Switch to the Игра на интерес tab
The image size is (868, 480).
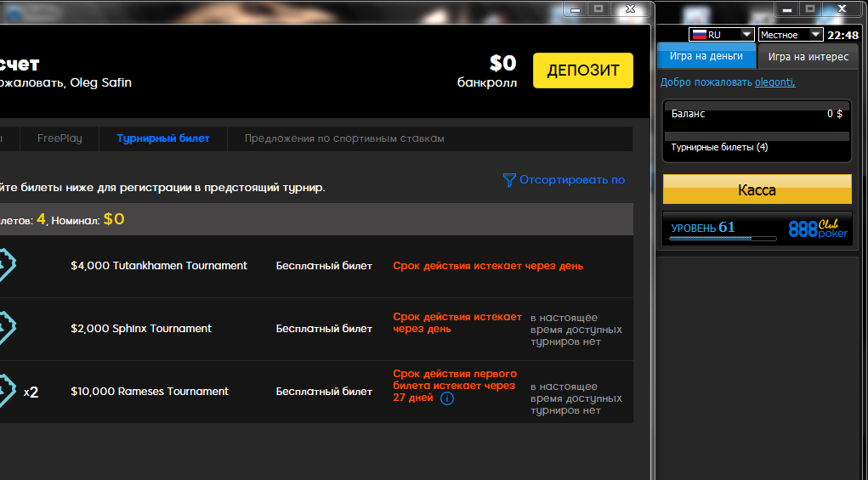(808, 56)
